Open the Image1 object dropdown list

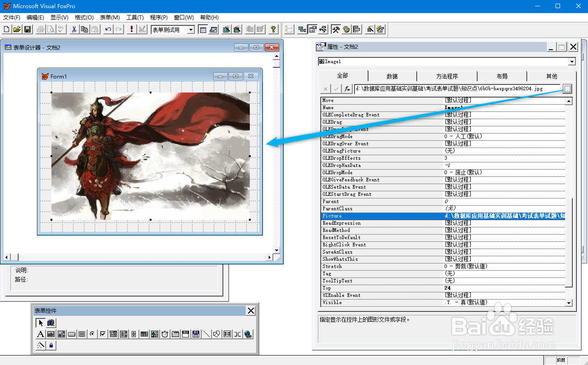tap(572, 61)
